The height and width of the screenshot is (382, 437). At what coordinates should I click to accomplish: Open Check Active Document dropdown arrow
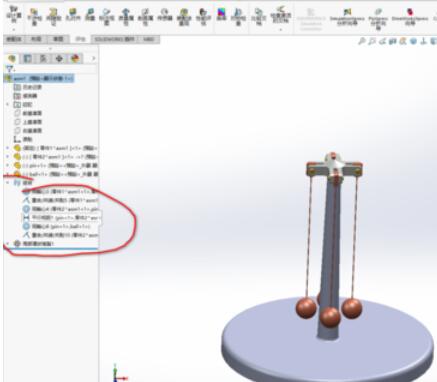(x=280, y=30)
